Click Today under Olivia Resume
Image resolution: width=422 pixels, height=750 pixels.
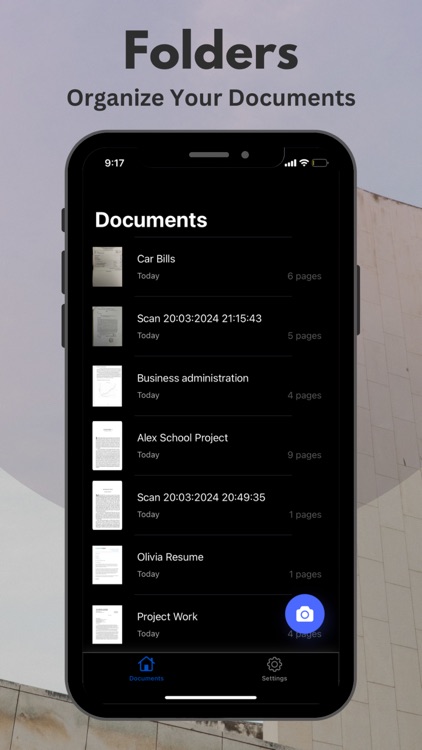tap(148, 574)
